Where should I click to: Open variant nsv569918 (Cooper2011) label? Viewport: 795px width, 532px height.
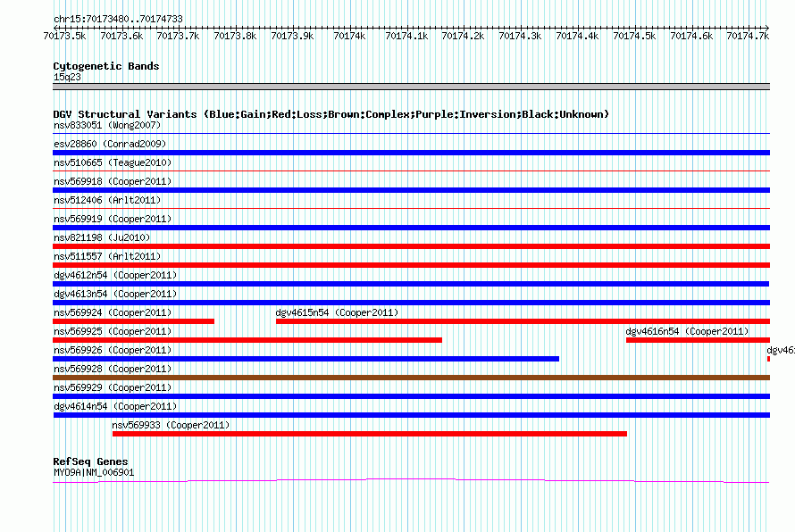coord(113,181)
